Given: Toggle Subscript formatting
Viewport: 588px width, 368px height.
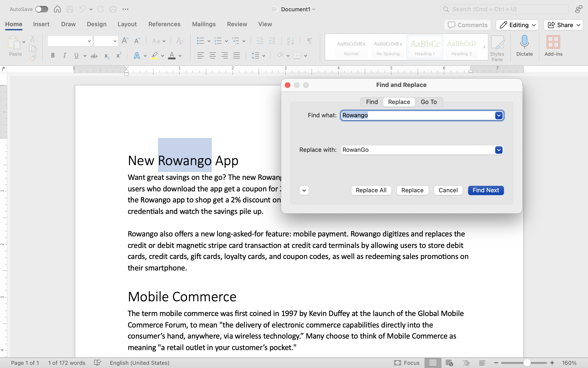Looking at the screenshot, I should tap(107, 56).
